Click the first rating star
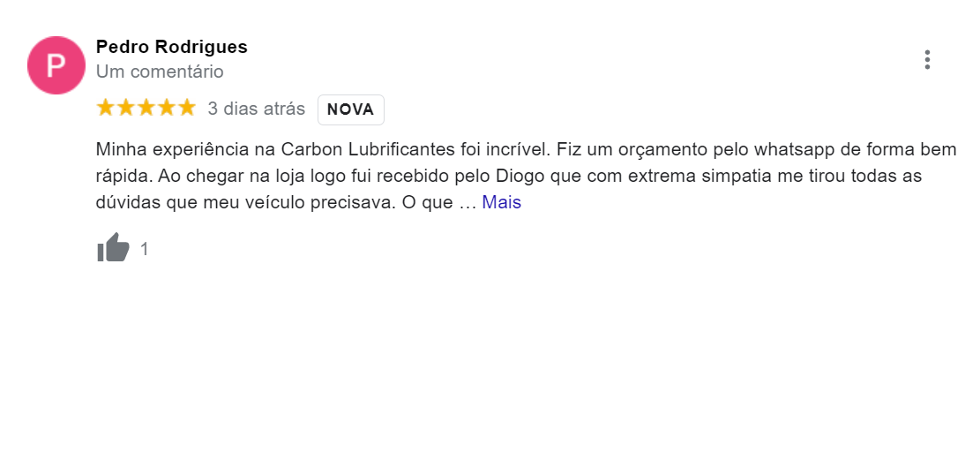Viewport: 980px width, 475px height. (x=106, y=109)
